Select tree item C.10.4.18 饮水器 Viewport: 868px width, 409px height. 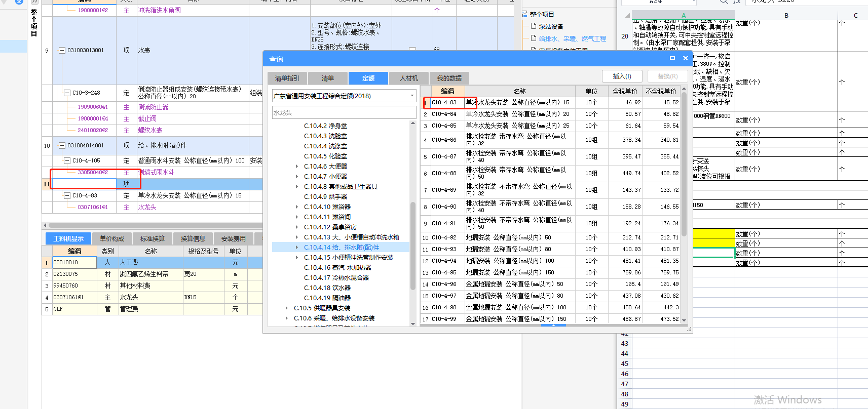pyautogui.click(x=327, y=288)
